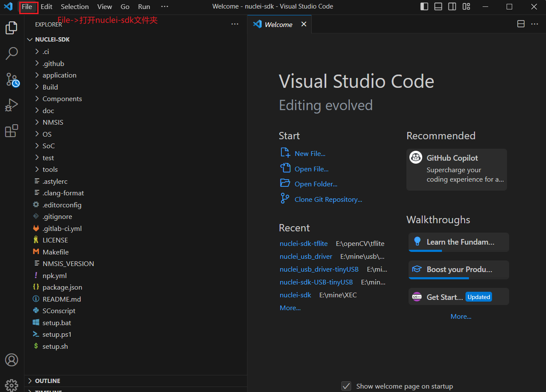Uncheck Show welcome page on startup
This screenshot has width=546, height=392.
point(346,386)
